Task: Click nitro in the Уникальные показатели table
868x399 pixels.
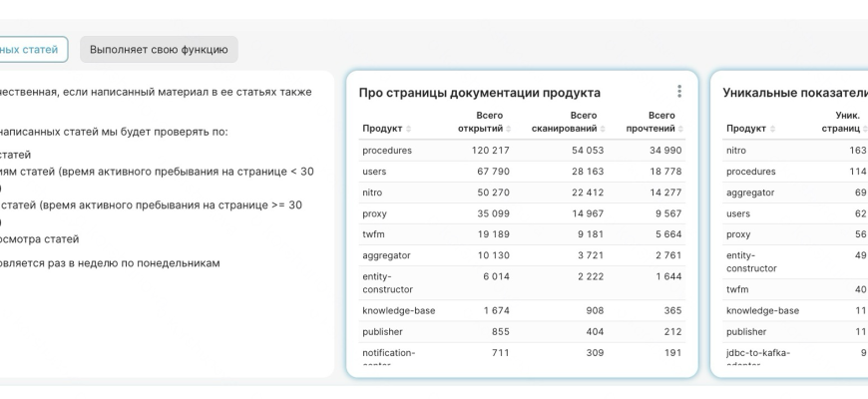Action: [x=736, y=151]
